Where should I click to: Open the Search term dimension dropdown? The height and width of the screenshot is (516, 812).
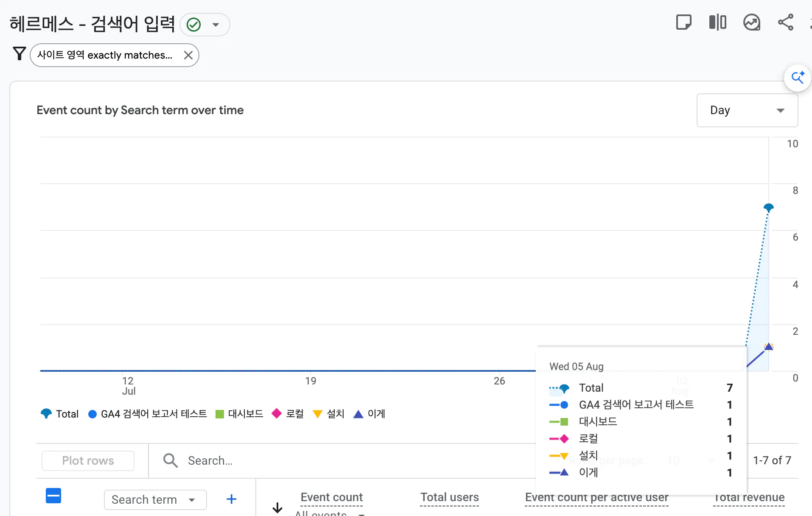coord(155,499)
